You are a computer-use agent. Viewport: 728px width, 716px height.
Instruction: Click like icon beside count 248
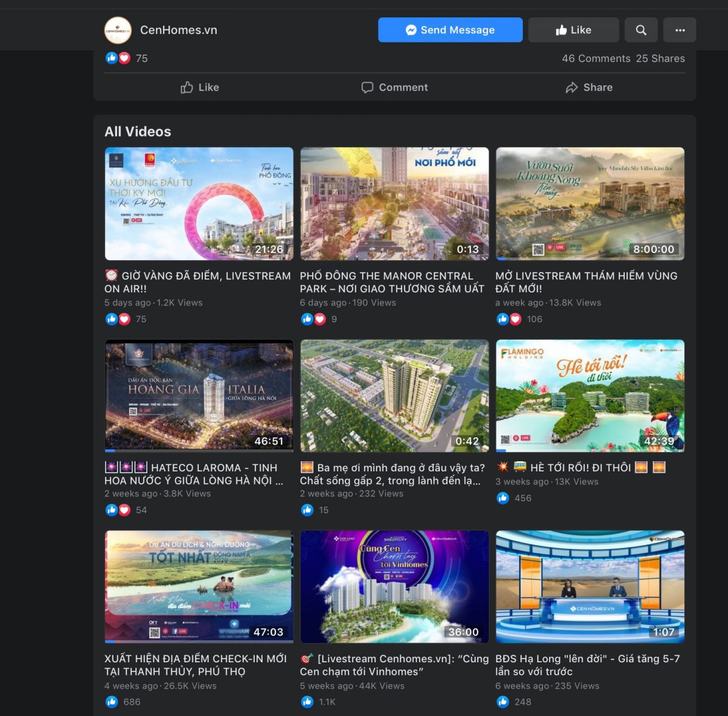[x=503, y=702]
